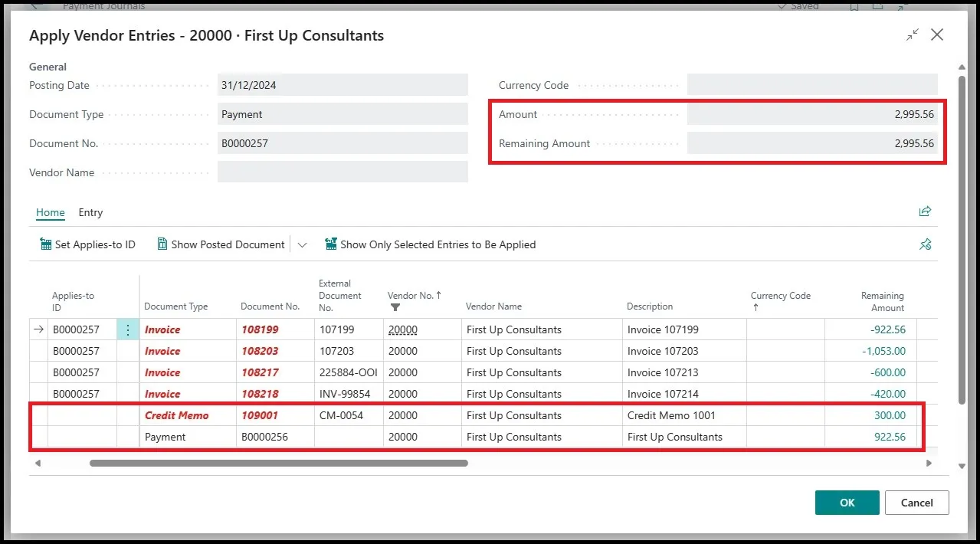Click the Document No. column header
980x544 pixels.
click(x=270, y=306)
